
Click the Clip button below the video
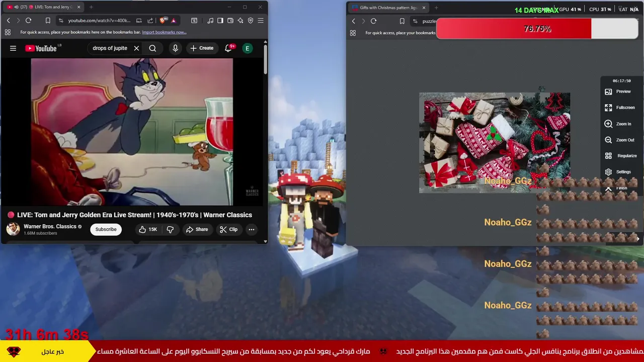pos(228,229)
